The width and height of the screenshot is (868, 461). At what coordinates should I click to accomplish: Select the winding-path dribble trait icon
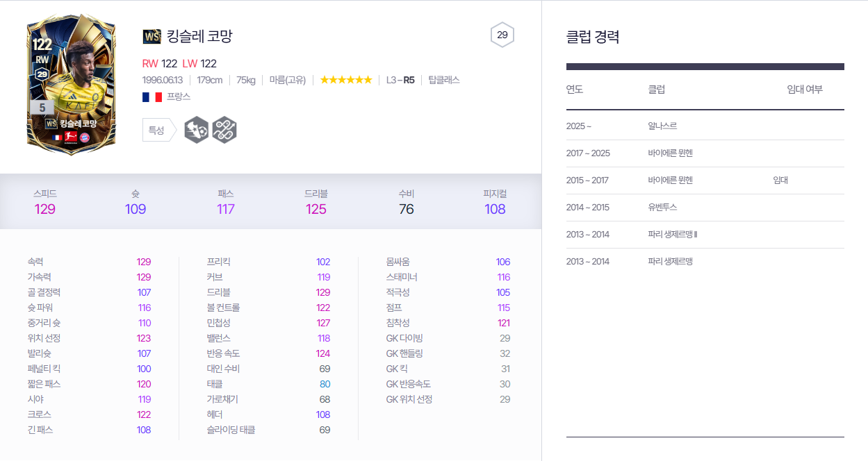point(224,130)
